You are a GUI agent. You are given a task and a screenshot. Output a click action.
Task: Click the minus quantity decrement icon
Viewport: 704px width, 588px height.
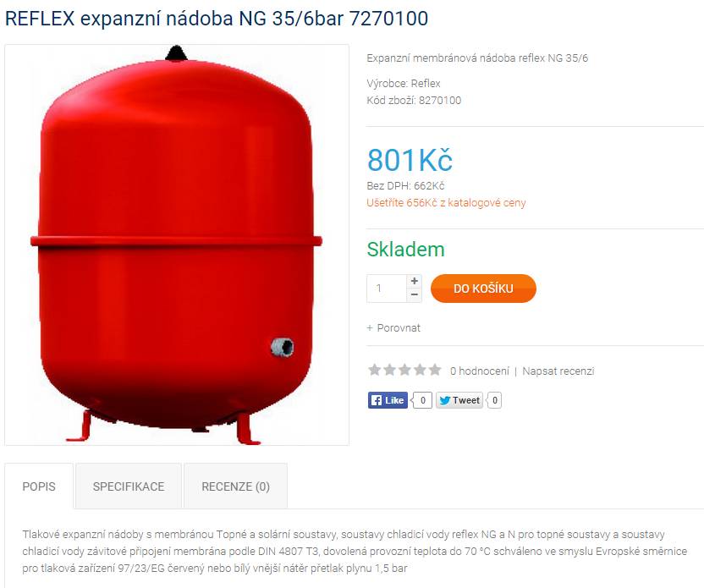click(415, 295)
